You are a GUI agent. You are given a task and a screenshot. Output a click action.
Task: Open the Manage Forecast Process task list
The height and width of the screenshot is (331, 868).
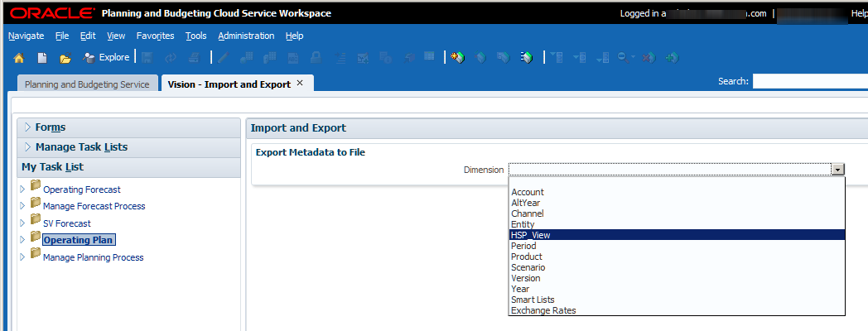coord(94,206)
